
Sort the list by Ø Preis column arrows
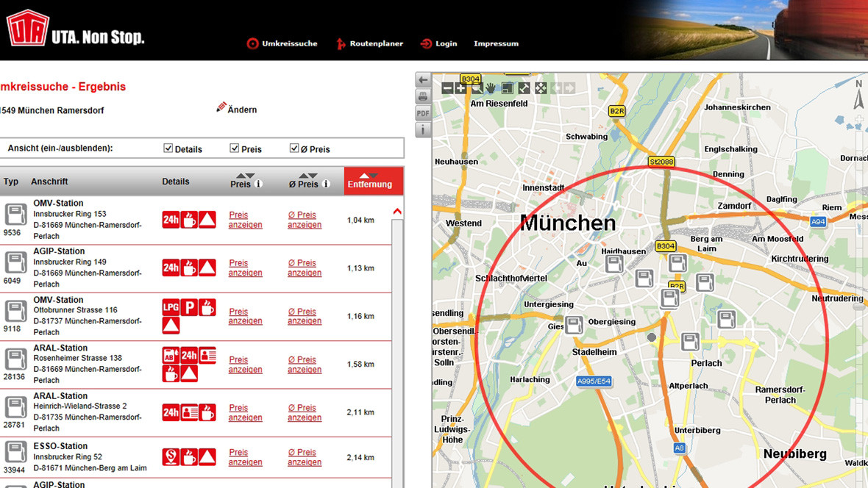coord(308,176)
